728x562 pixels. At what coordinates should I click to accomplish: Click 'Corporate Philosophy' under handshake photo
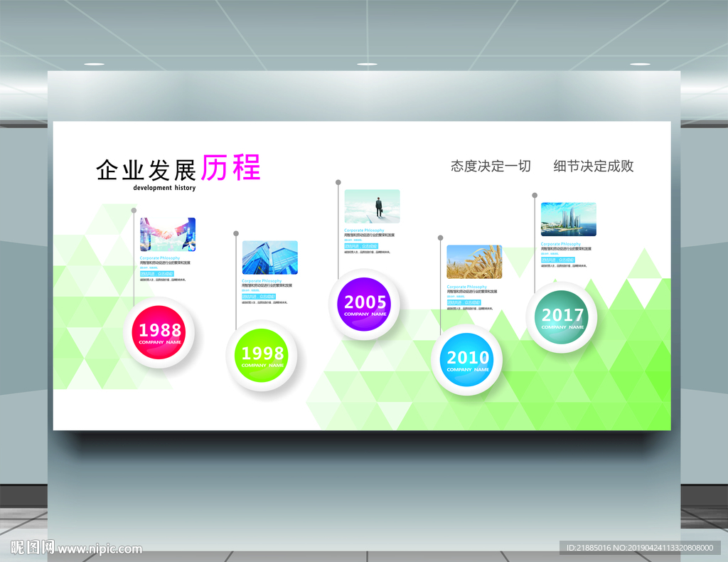[x=160, y=258]
